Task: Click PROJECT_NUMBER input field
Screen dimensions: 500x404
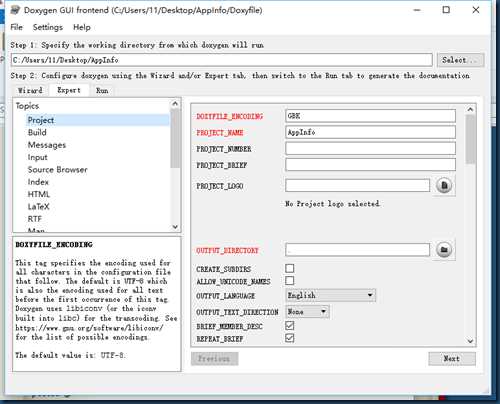Action: 370,148
